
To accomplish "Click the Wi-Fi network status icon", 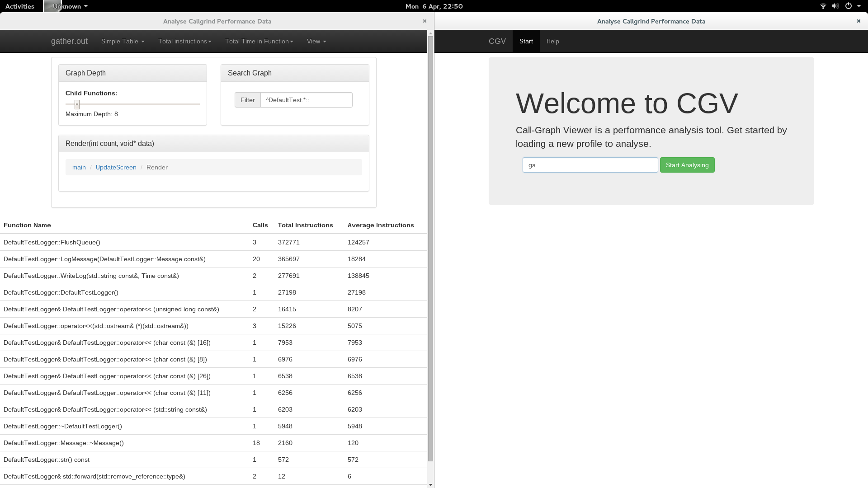I will pos(823,6).
